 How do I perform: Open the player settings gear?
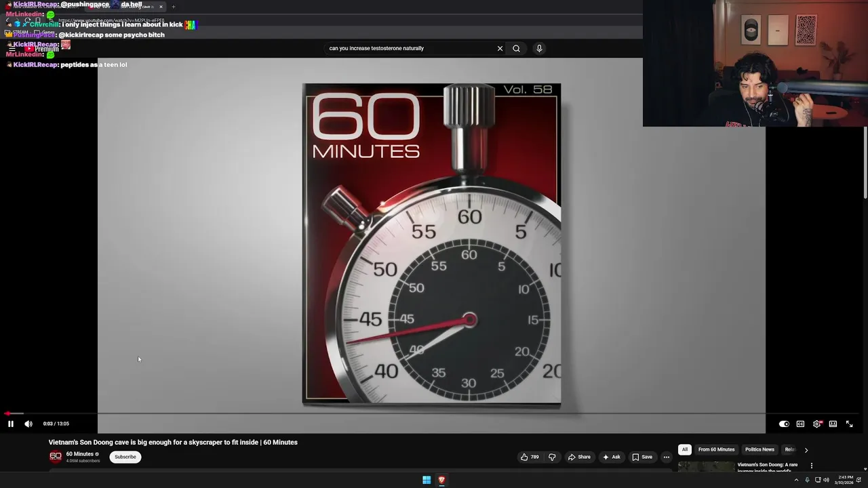817,424
